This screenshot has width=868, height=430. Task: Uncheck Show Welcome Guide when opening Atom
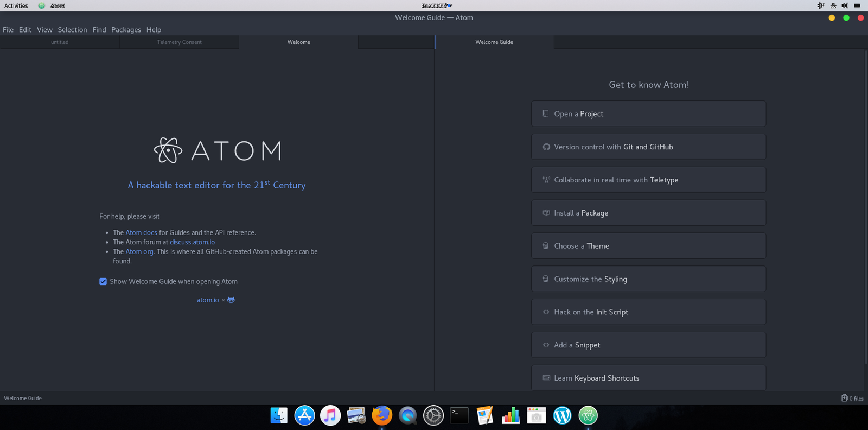tap(103, 281)
